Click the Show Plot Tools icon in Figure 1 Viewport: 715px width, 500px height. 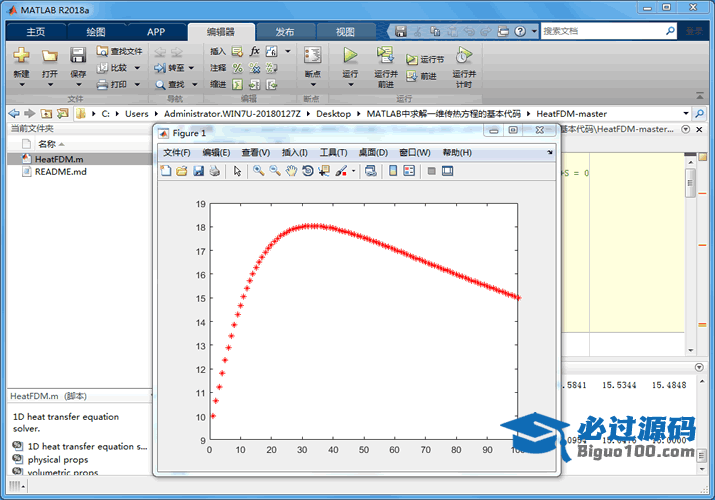coord(447,171)
